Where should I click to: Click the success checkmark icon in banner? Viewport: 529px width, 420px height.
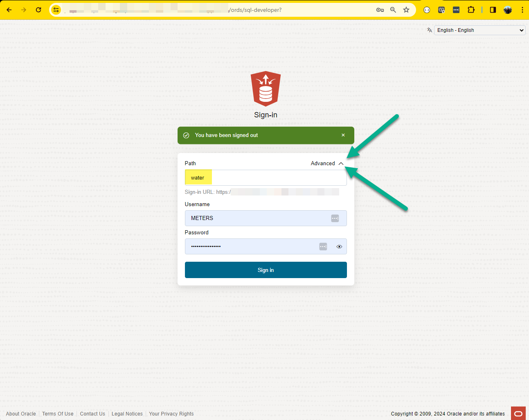pos(186,135)
